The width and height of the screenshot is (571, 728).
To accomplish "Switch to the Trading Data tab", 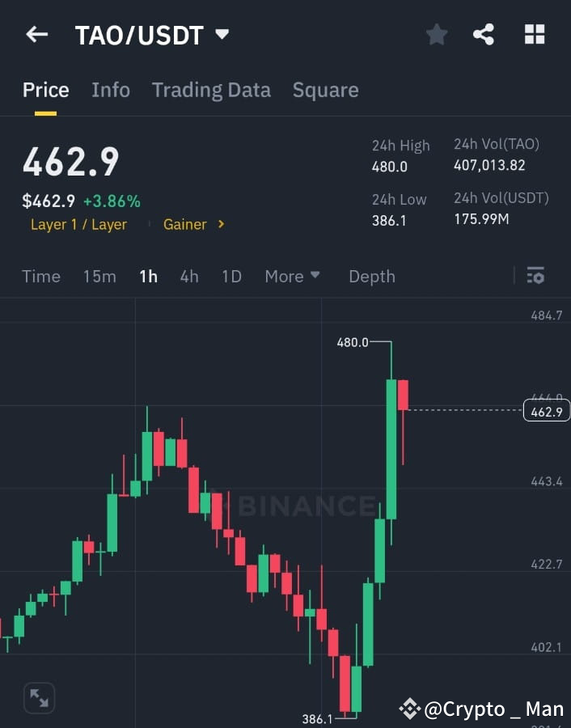I will (211, 90).
